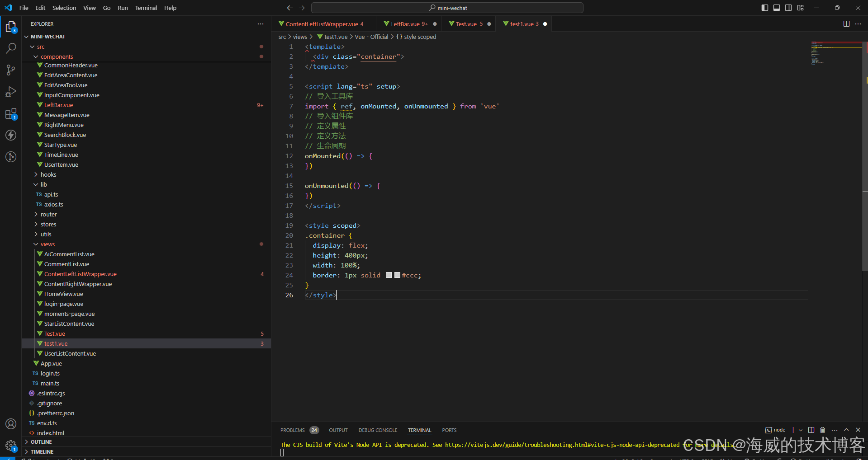Image resolution: width=868 pixels, height=460 pixels.
Task: Split the terminal panel
Action: pyautogui.click(x=811, y=430)
